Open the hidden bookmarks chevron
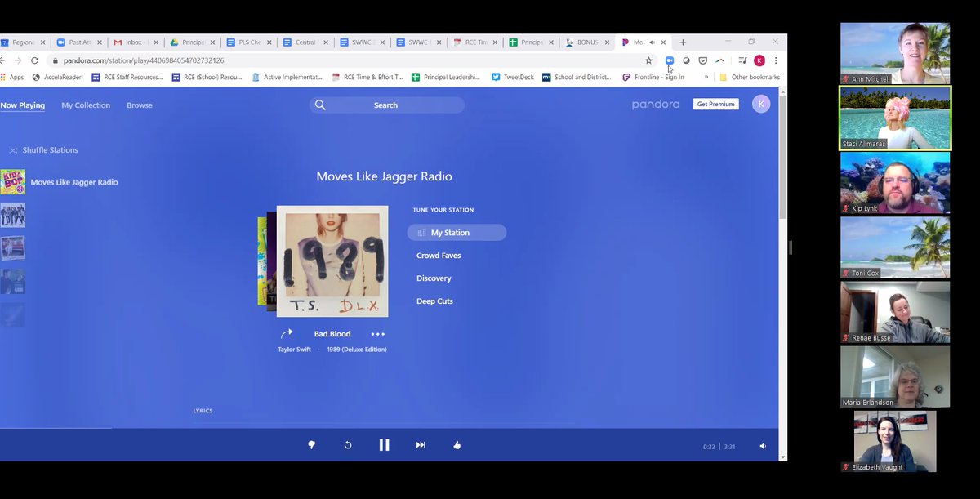The width and height of the screenshot is (980, 499). click(x=707, y=77)
